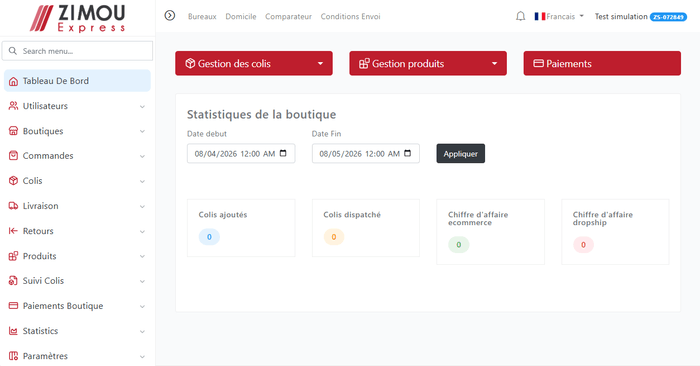700x366 pixels.
Task: Expand the Produits menu chevron
Action: 142,256
